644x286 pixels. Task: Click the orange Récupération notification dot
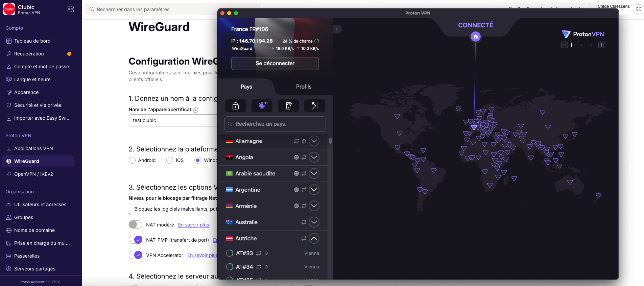click(69, 54)
